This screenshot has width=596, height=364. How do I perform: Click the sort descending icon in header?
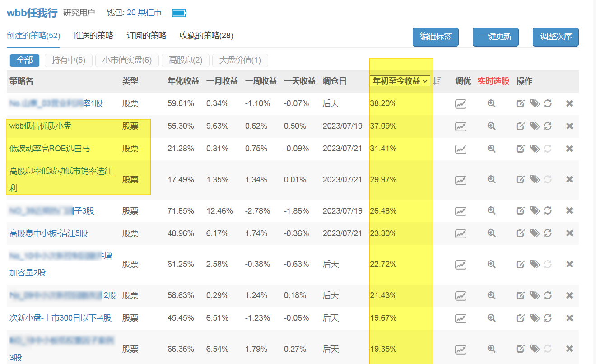[x=437, y=81]
